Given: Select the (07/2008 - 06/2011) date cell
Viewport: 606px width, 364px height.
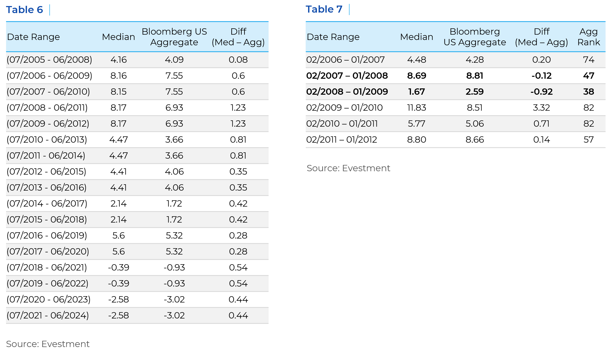Looking at the screenshot, I should pyautogui.click(x=47, y=108).
